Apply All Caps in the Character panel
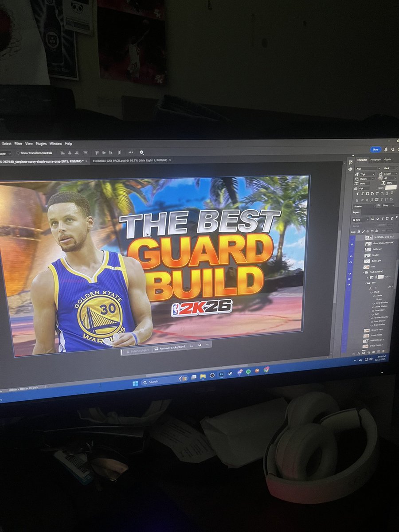Image resolution: width=399 pixels, height=532 pixels. tap(367, 194)
